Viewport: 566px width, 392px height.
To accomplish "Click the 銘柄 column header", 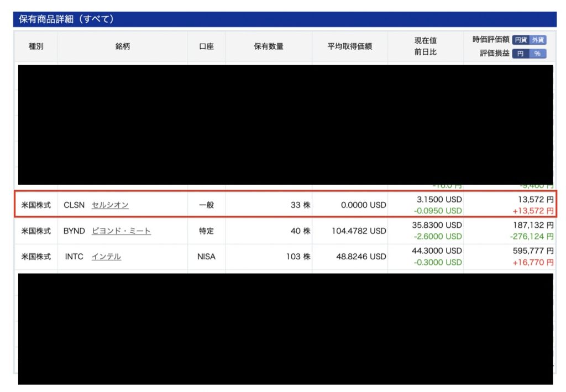I will point(122,46).
